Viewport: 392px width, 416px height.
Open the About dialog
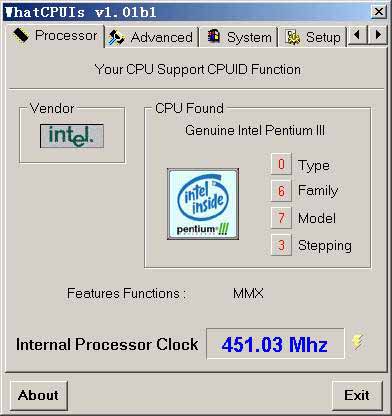(38, 396)
